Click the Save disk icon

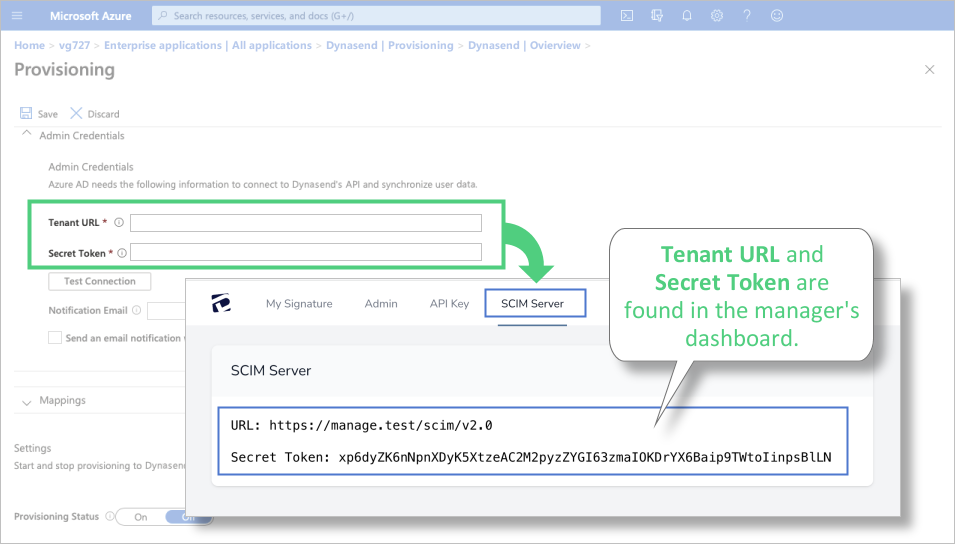[x=26, y=113]
